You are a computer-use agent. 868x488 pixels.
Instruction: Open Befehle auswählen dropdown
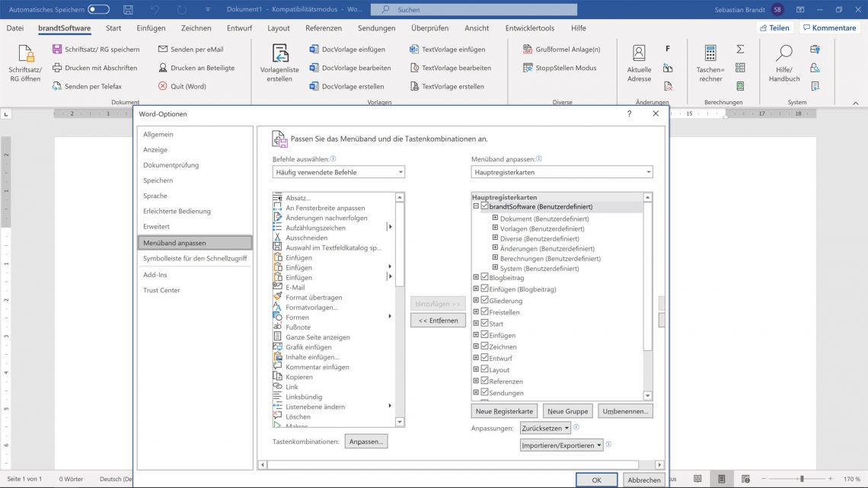[x=338, y=172]
